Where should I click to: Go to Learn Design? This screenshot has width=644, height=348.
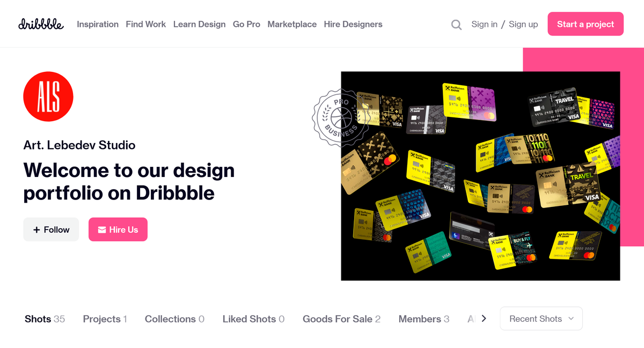pos(199,24)
